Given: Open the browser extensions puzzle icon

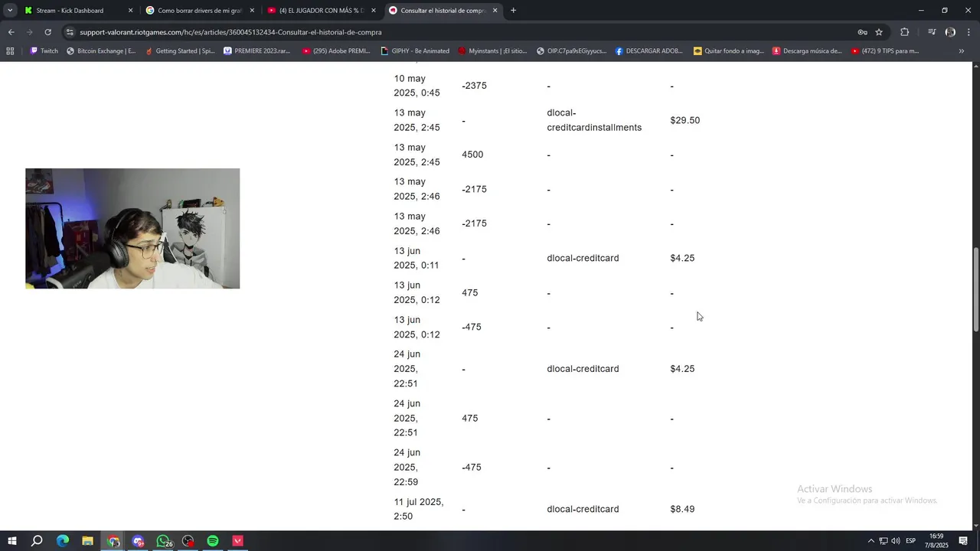Looking at the screenshot, I should [904, 32].
